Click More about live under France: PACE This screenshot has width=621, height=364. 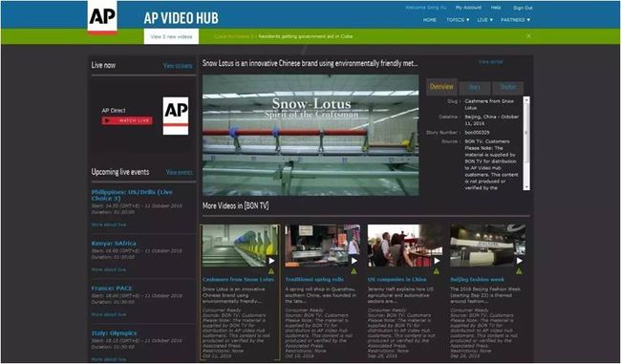(109, 314)
